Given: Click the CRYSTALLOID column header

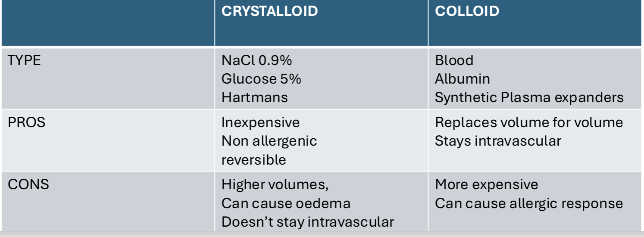Looking at the screenshot, I should tap(269, 12).
